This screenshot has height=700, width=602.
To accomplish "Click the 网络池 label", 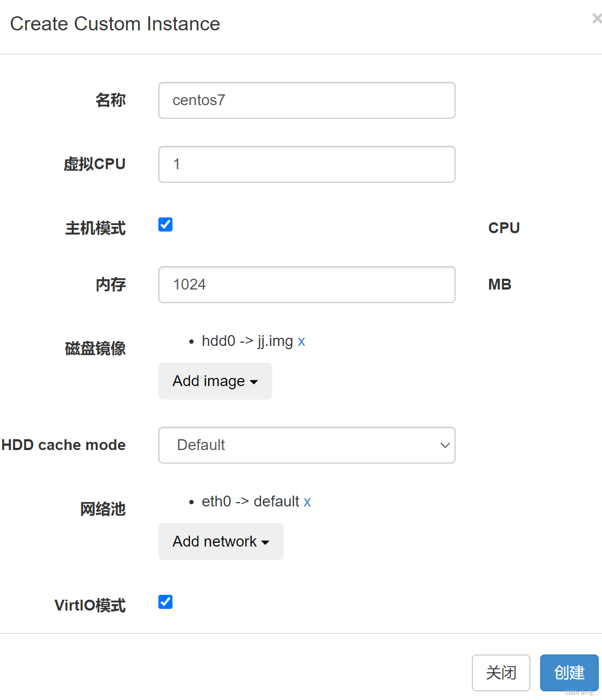I will [103, 509].
